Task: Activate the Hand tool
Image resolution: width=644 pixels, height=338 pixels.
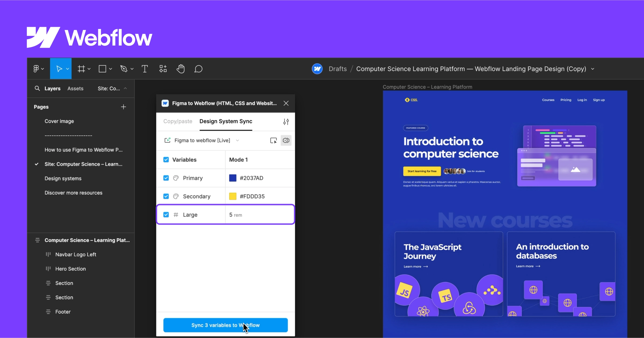Action: click(180, 69)
